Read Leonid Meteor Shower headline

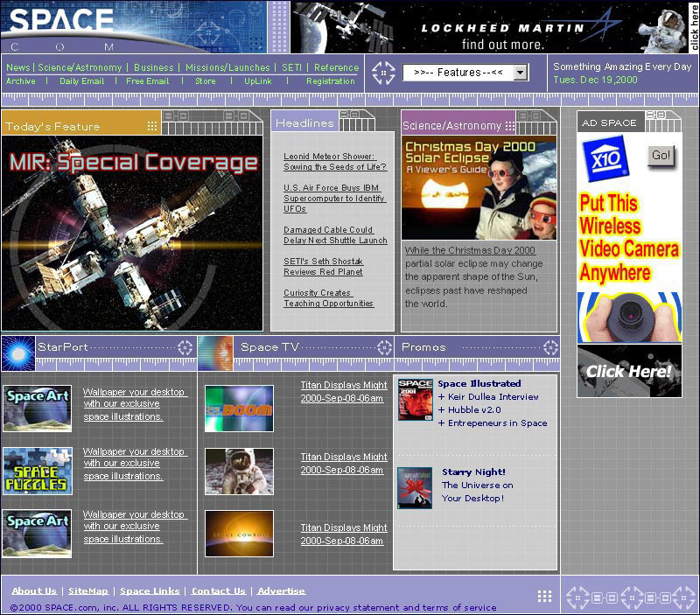pos(335,162)
